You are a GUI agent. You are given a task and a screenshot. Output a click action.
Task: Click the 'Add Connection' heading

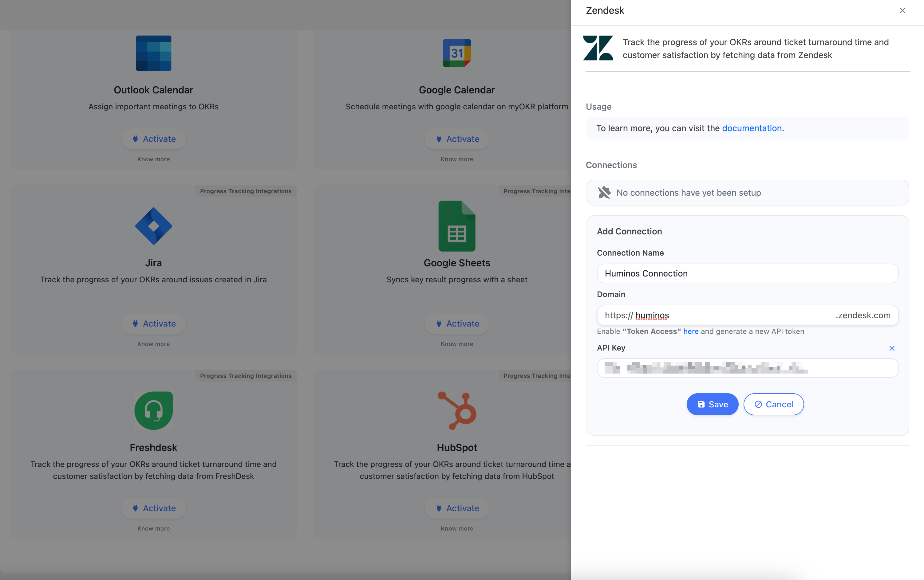(629, 231)
